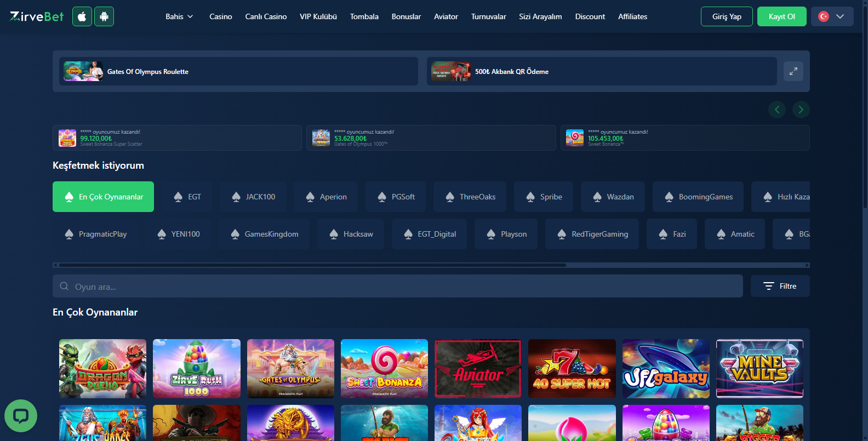Select the Hızlı Kazan category
This screenshot has height=441, width=868.
[x=781, y=197]
